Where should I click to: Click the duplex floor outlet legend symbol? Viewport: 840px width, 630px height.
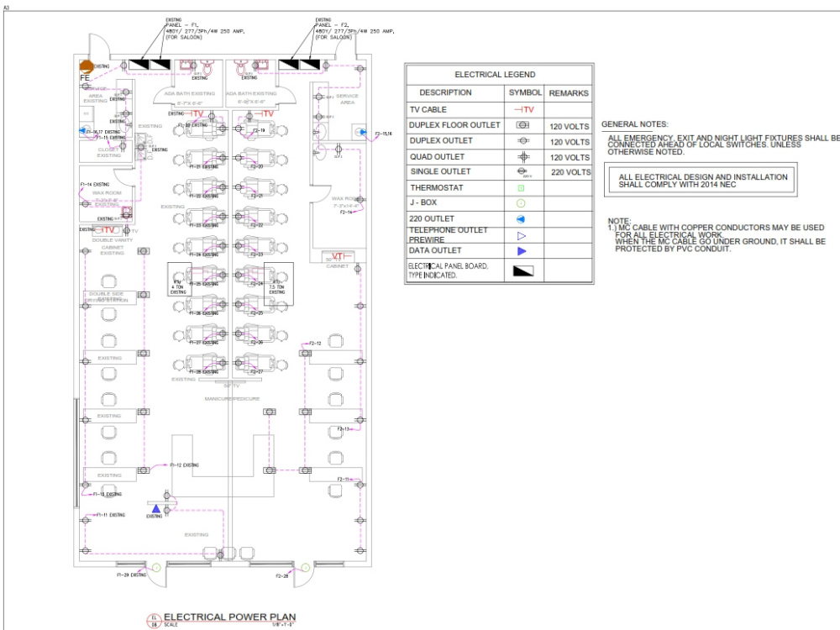(x=522, y=125)
